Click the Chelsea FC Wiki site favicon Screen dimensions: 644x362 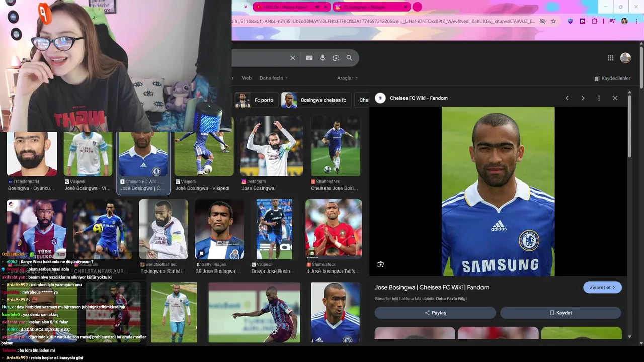380,98
